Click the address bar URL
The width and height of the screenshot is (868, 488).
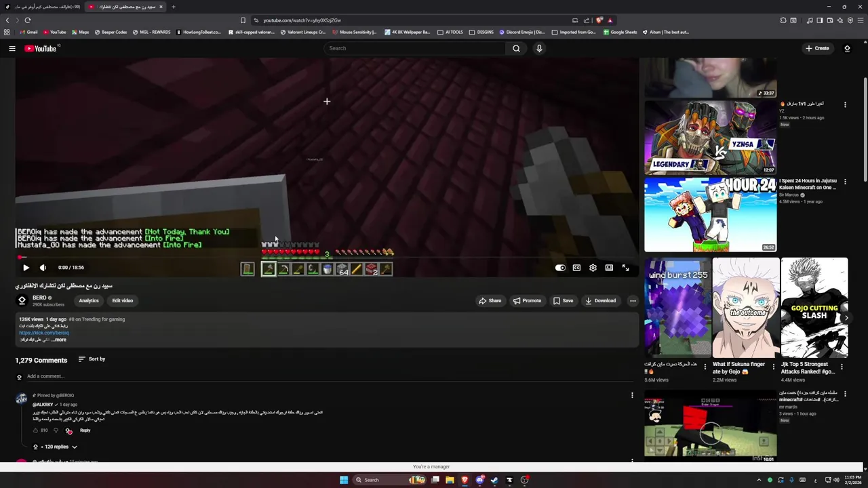click(x=302, y=20)
